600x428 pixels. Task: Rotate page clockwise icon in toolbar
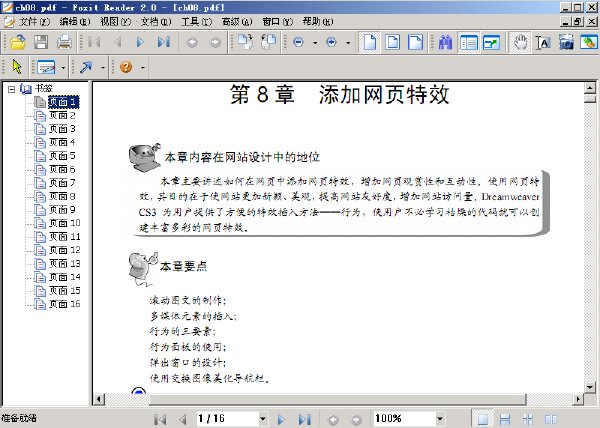pos(245,42)
